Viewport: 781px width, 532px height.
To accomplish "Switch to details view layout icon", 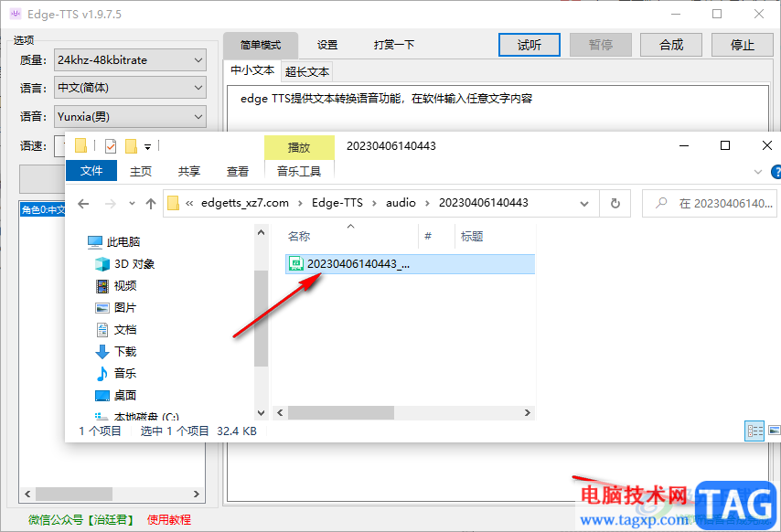I will [x=754, y=431].
